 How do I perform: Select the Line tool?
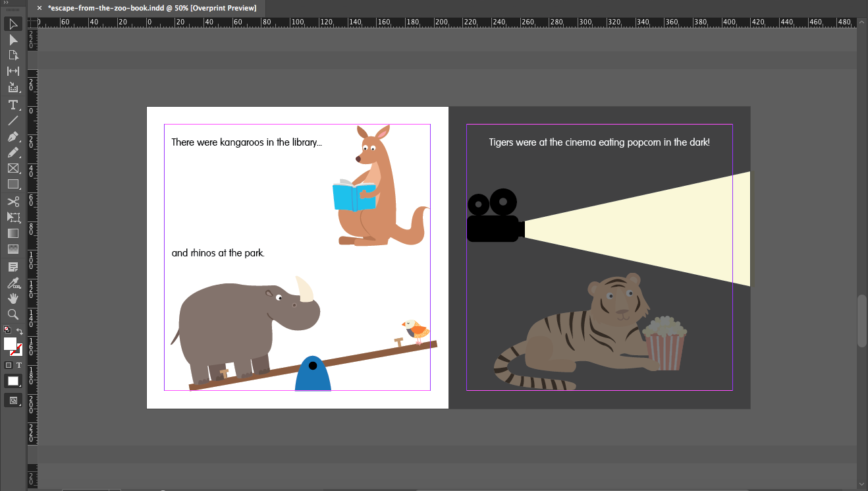click(x=13, y=121)
